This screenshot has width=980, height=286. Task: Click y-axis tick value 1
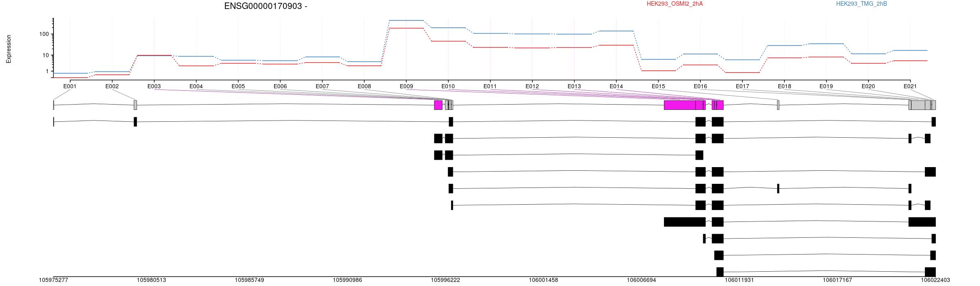coord(47,71)
